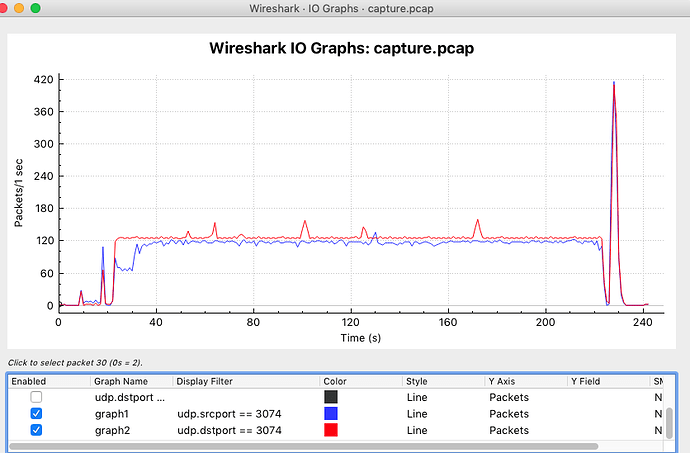Disable the graph1 enabled checkbox
690x453 pixels.
pos(36,413)
